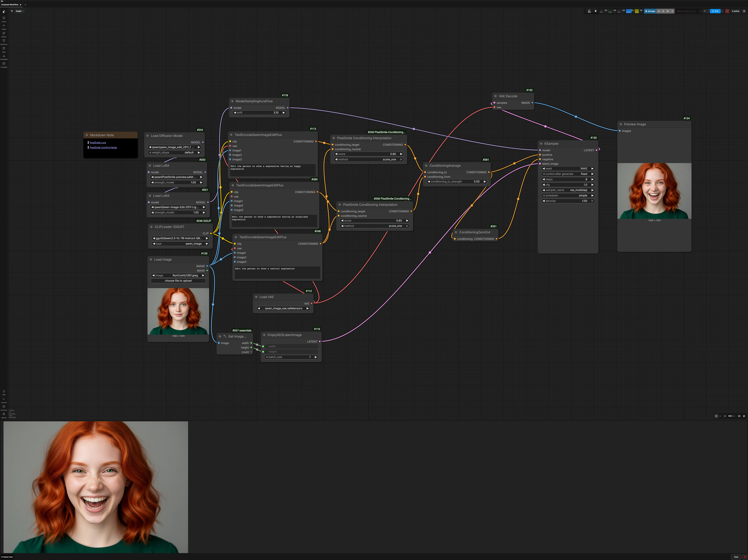This screenshot has height=560, width=748.
Task: Click choose file to upload button
Action: (x=178, y=281)
